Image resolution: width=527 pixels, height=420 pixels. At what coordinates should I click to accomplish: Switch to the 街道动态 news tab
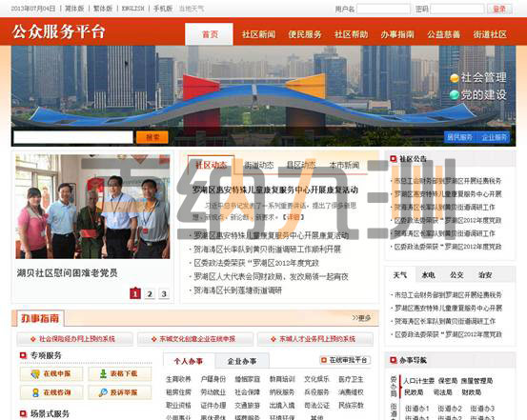(x=259, y=165)
